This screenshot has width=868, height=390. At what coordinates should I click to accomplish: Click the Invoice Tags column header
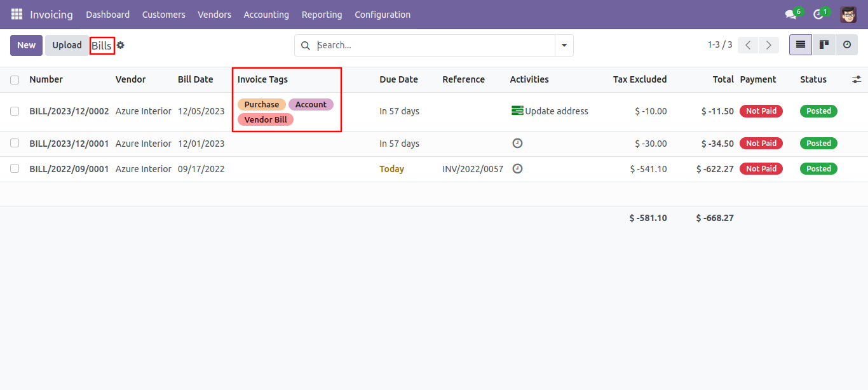click(262, 79)
